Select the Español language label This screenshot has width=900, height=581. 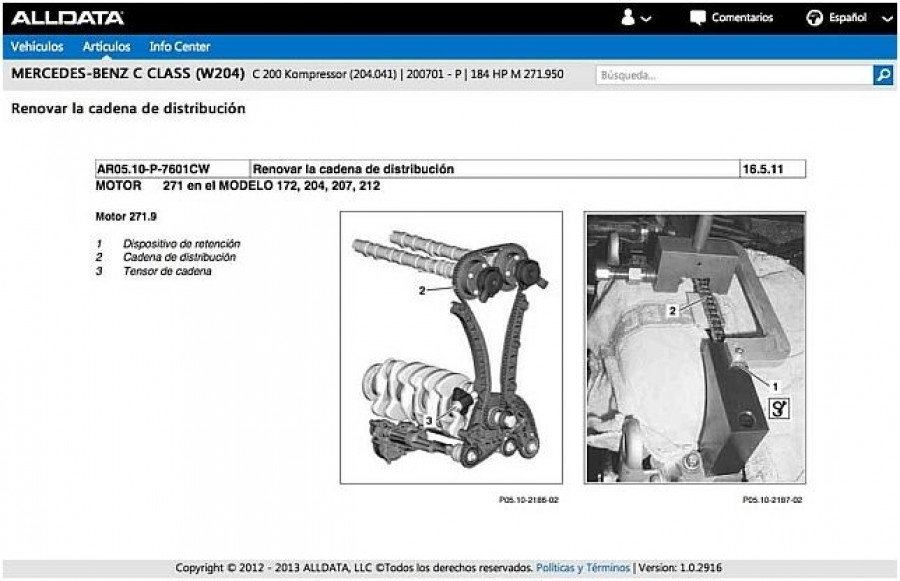coord(847,18)
